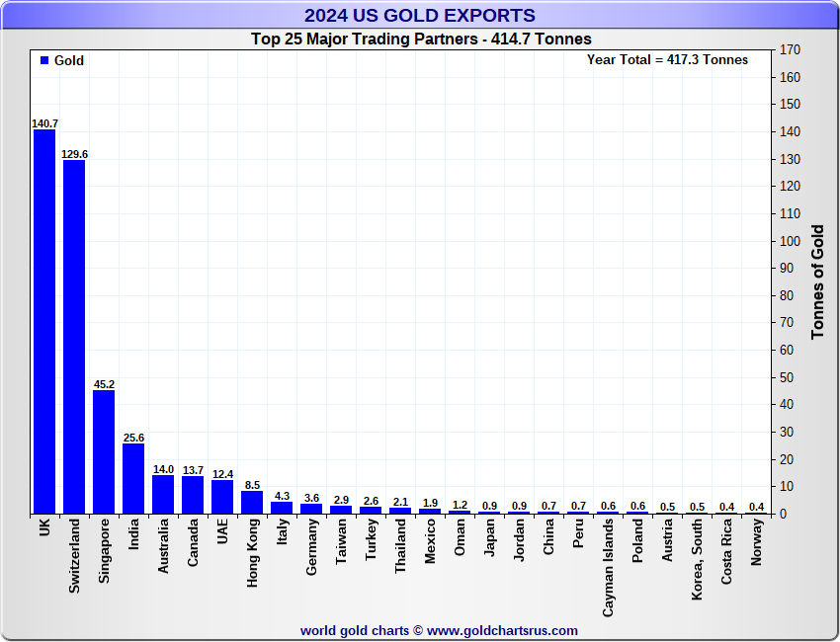Click the Korea, South axis label
The image size is (840, 642).
697,560
